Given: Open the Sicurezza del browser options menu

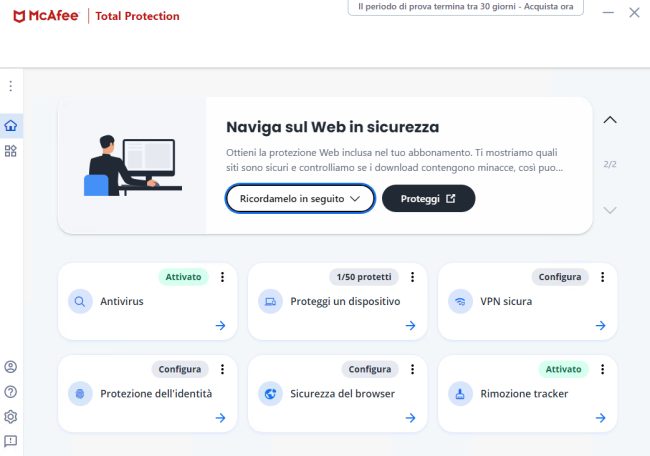Looking at the screenshot, I should (412, 369).
